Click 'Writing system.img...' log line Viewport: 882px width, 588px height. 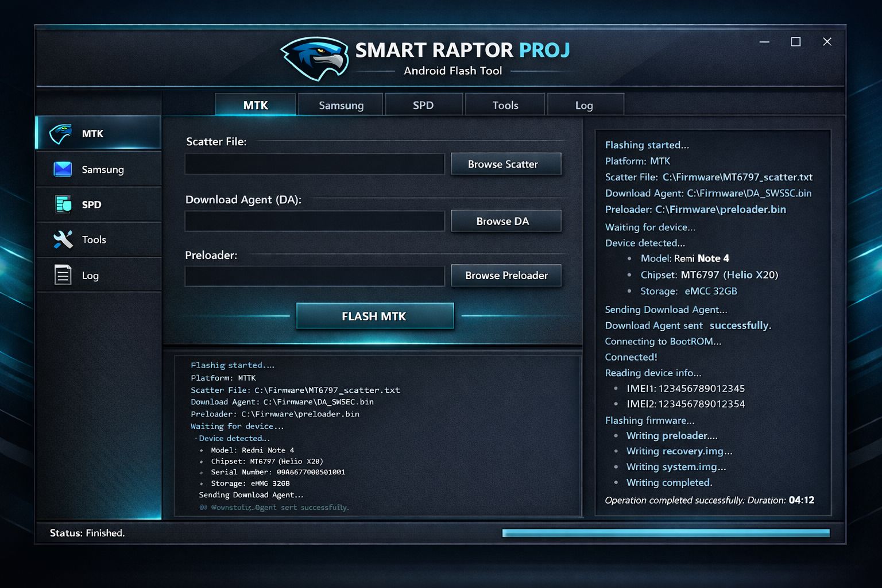pyautogui.click(x=676, y=467)
